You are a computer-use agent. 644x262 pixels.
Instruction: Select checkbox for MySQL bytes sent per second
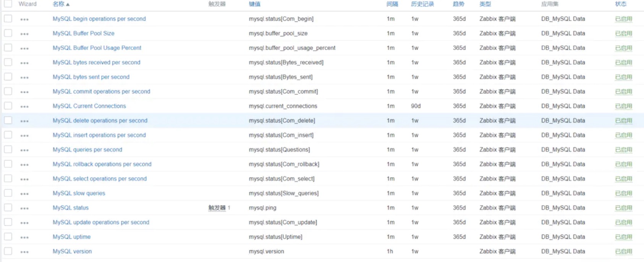[8, 77]
